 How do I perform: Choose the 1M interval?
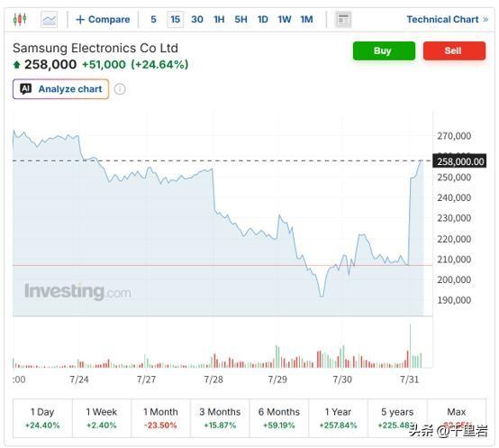click(x=306, y=20)
